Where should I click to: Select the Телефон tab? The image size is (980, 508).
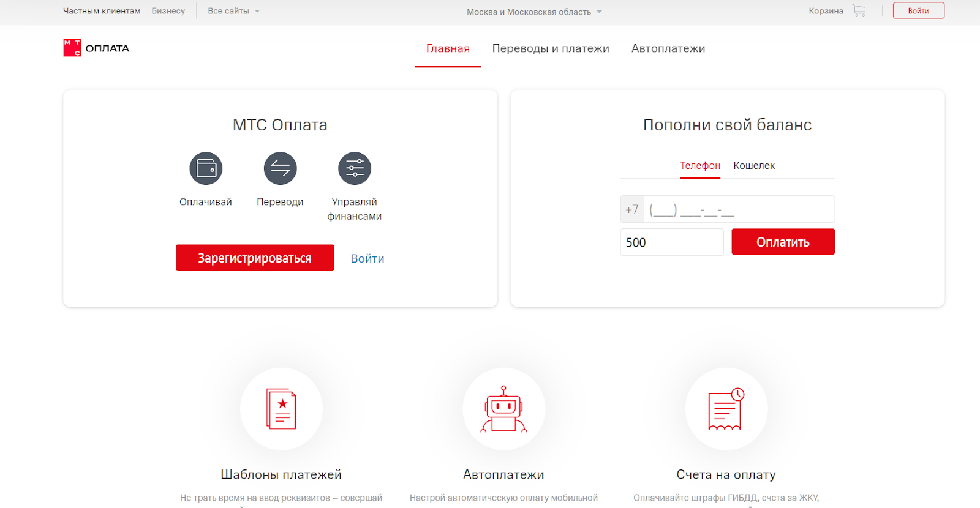[700, 166]
